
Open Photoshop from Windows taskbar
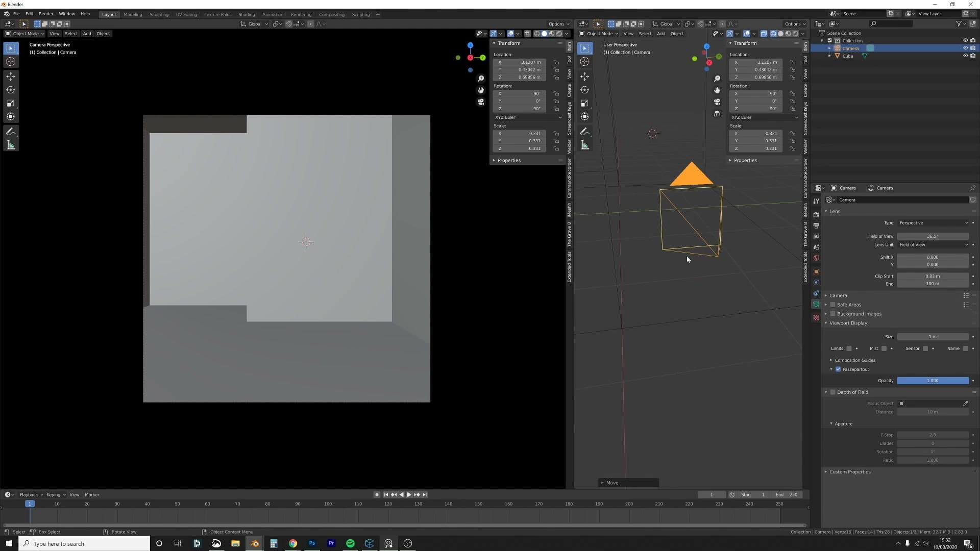point(312,543)
